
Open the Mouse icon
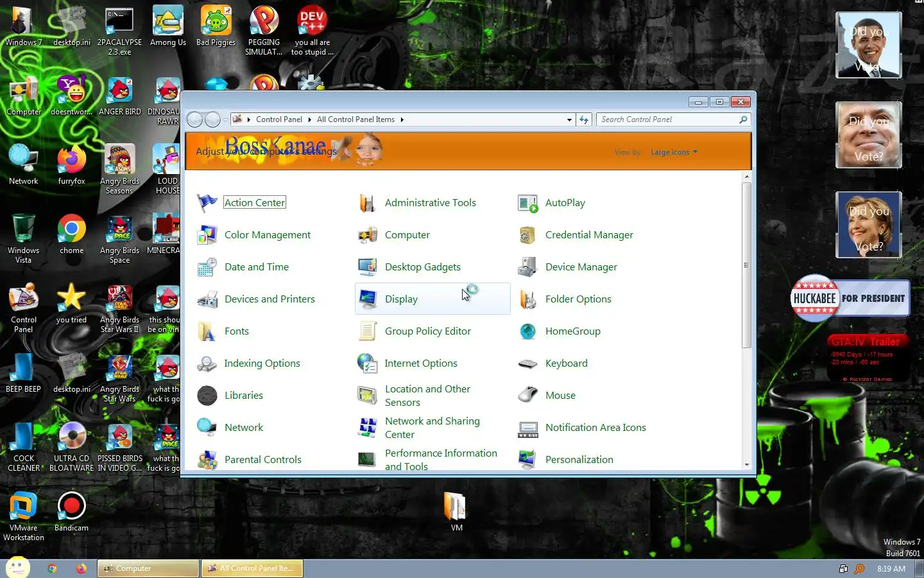(527, 396)
